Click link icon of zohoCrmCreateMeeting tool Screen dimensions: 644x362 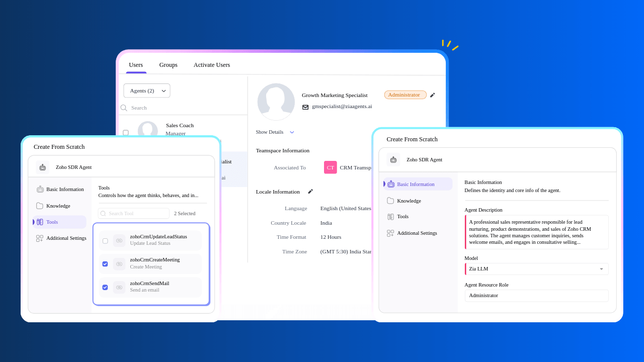tap(119, 264)
